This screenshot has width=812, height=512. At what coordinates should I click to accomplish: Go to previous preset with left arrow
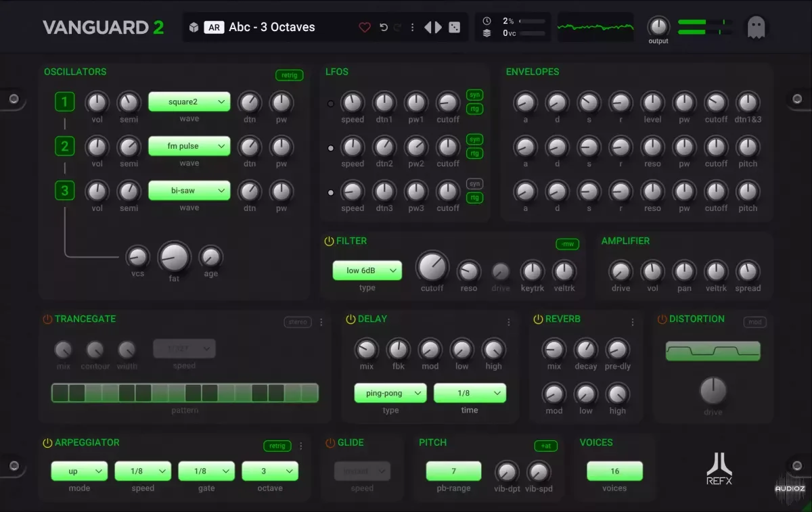point(428,28)
